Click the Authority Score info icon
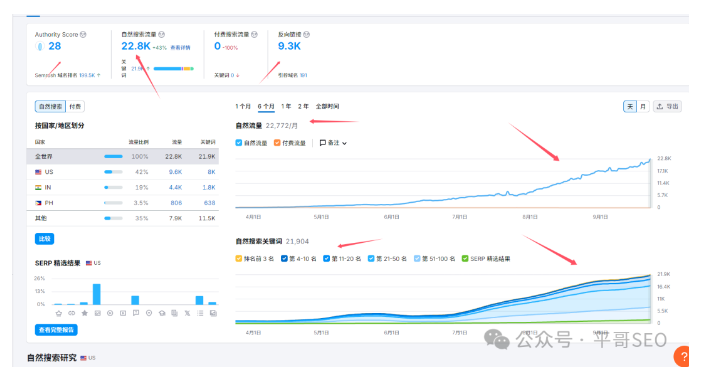Screen dimensions: 702x384 (83, 34)
